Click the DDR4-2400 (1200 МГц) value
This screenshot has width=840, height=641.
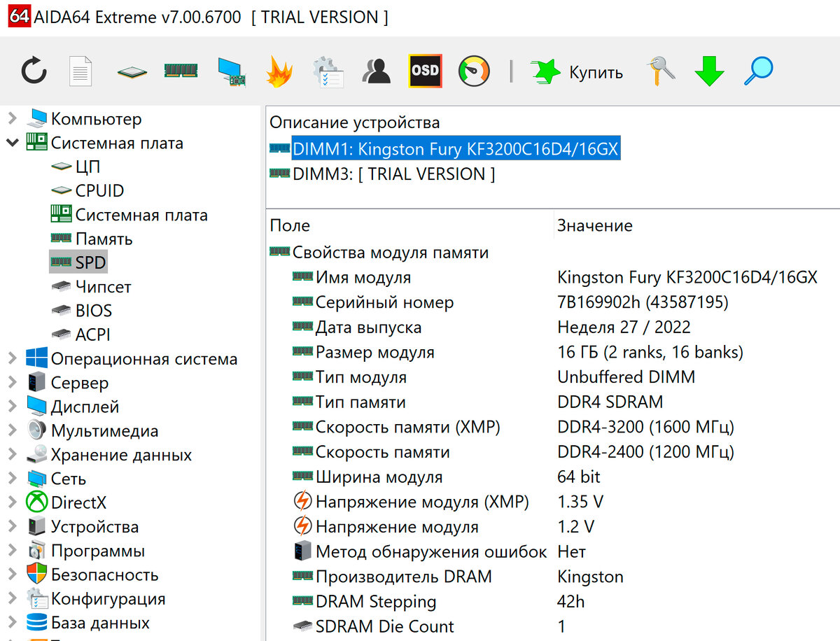[x=645, y=452]
